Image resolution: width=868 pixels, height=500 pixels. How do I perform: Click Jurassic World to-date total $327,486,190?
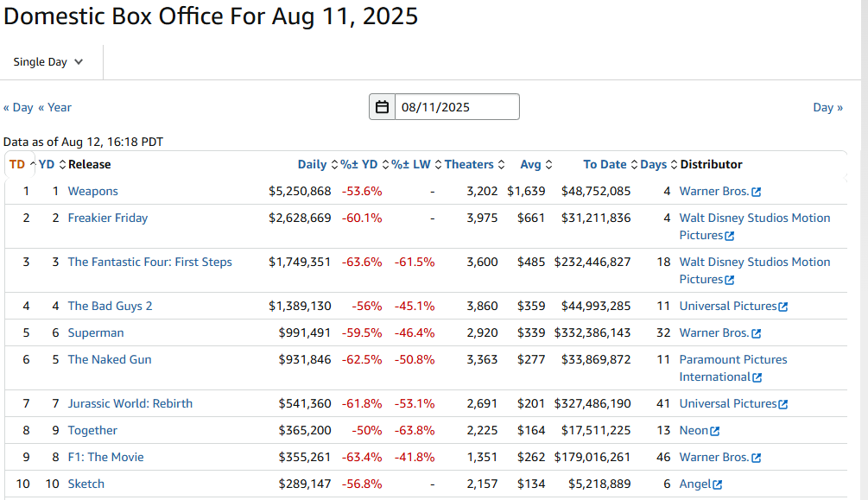pyautogui.click(x=592, y=403)
